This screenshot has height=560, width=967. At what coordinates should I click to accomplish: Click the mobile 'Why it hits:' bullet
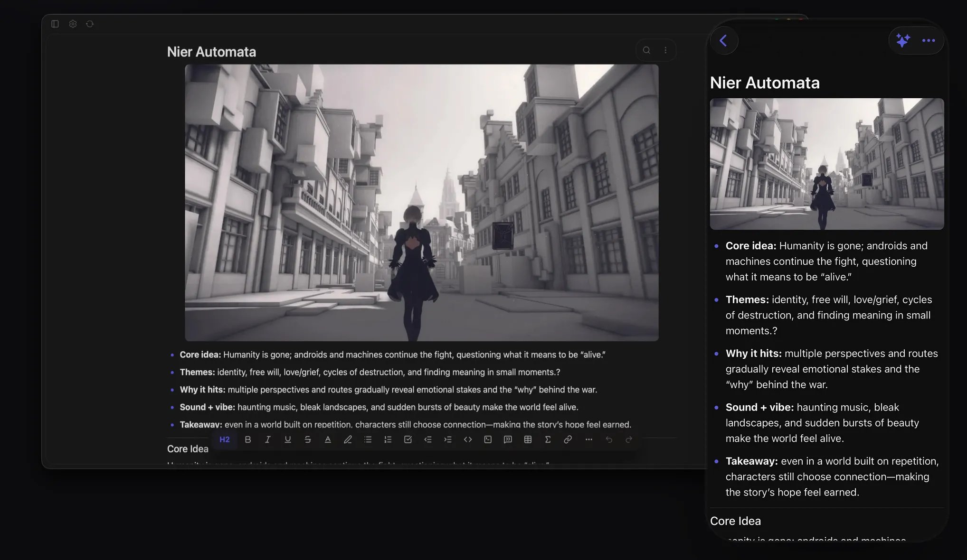tap(832, 369)
